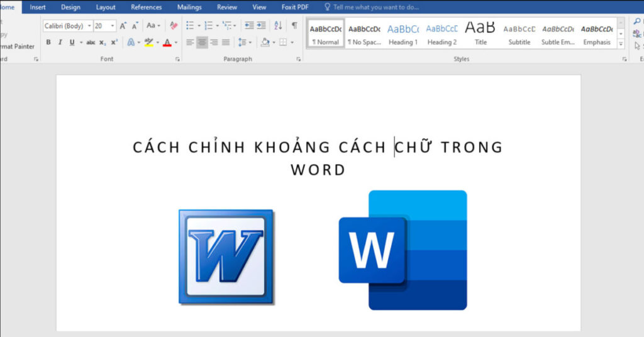This screenshot has width=644, height=337.
Task: Select the classic Word logo image
Action: pyautogui.click(x=226, y=257)
